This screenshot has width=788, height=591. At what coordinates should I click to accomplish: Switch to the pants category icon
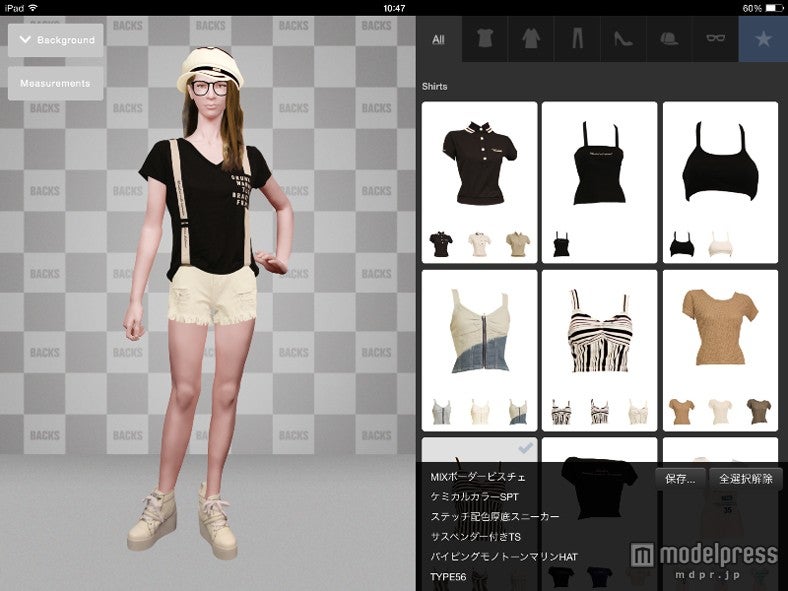tap(576, 39)
